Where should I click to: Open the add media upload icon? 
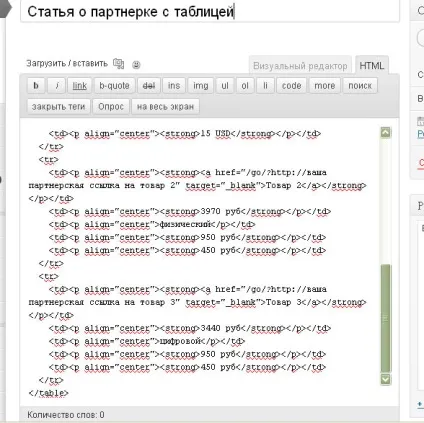coord(118,63)
